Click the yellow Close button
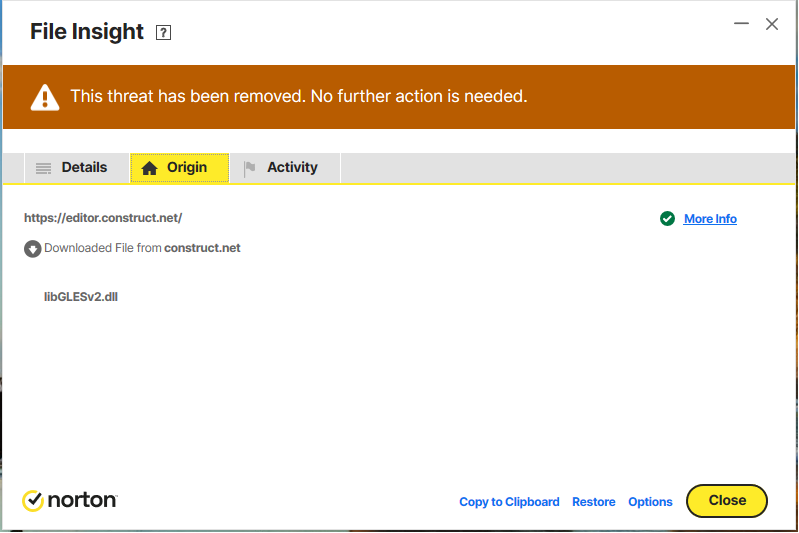799x533 pixels. pyautogui.click(x=727, y=501)
